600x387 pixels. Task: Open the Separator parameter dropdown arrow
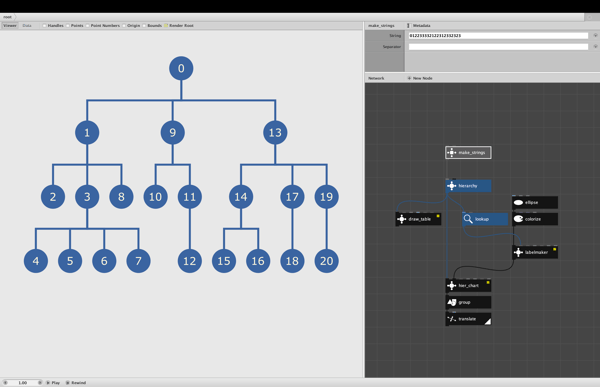(595, 47)
